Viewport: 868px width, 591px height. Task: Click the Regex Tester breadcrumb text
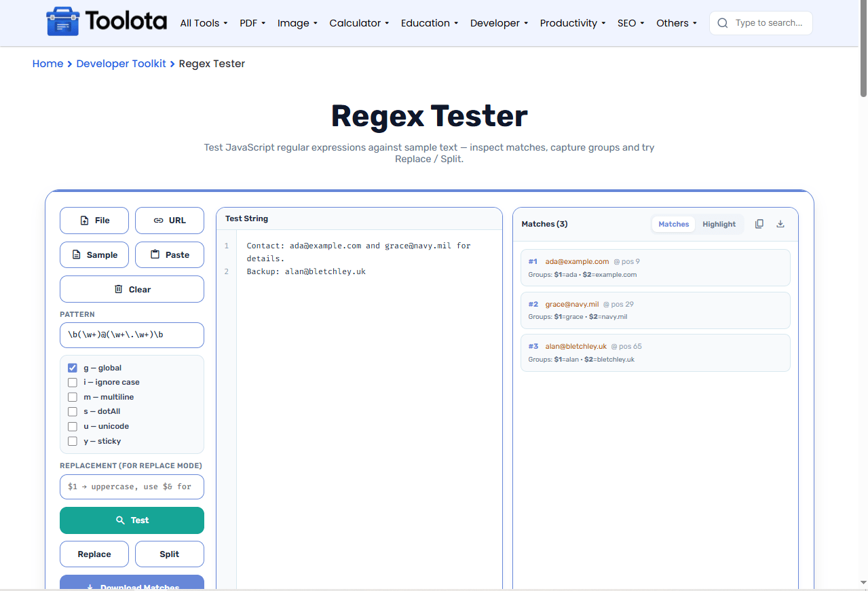pos(212,64)
